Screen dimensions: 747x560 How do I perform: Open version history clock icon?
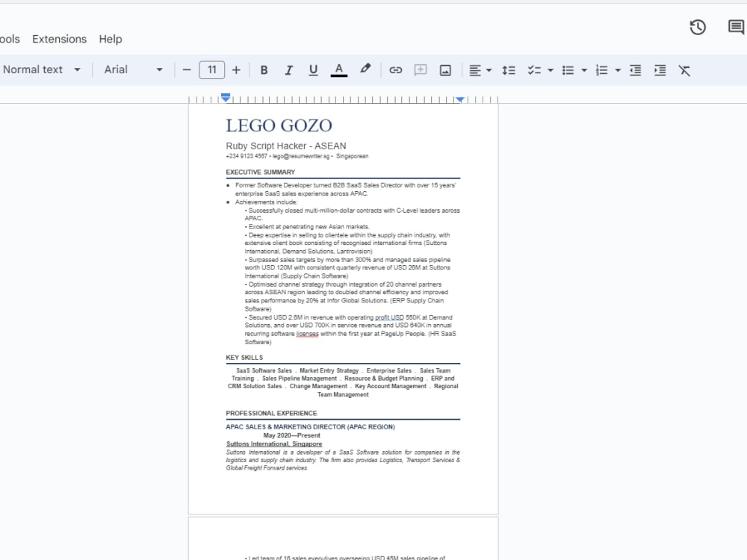click(x=698, y=27)
